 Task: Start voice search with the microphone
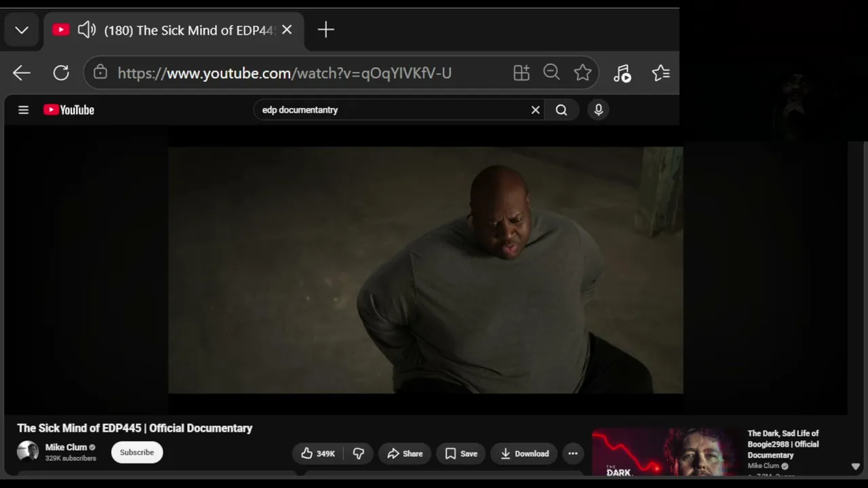(598, 110)
